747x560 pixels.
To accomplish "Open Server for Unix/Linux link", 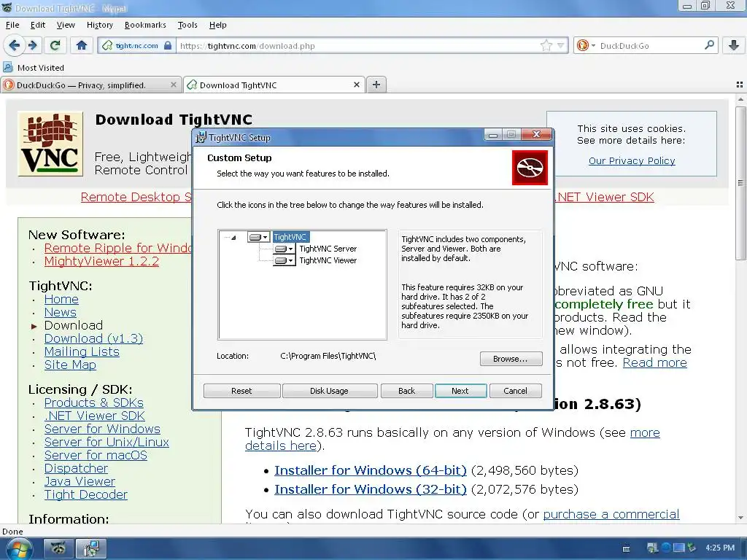I will click(107, 443).
